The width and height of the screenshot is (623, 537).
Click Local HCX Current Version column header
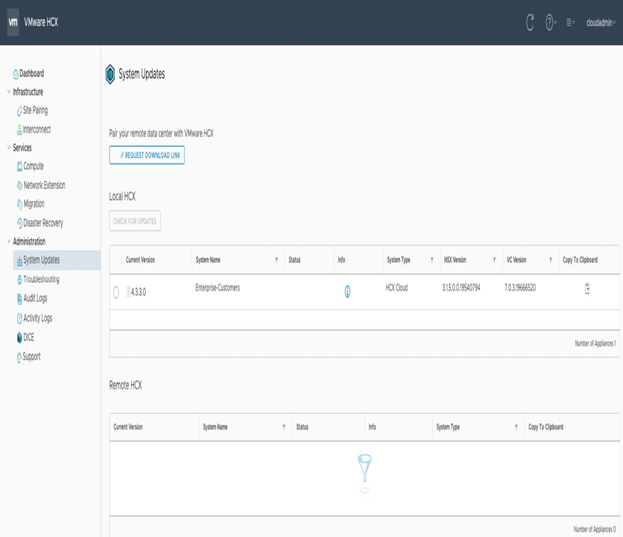140,260
